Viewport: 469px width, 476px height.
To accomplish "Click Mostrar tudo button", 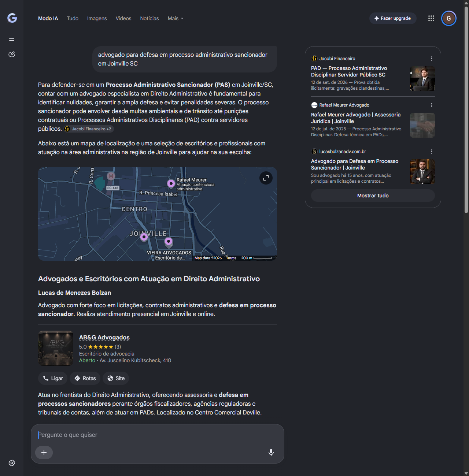I will point(373,196).
